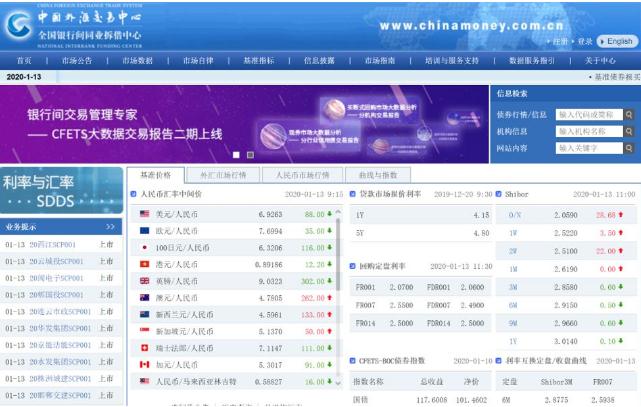Open the 市场指南 menu
The height and width of the screenshot is (407, 641).
[x=380, y=60]
